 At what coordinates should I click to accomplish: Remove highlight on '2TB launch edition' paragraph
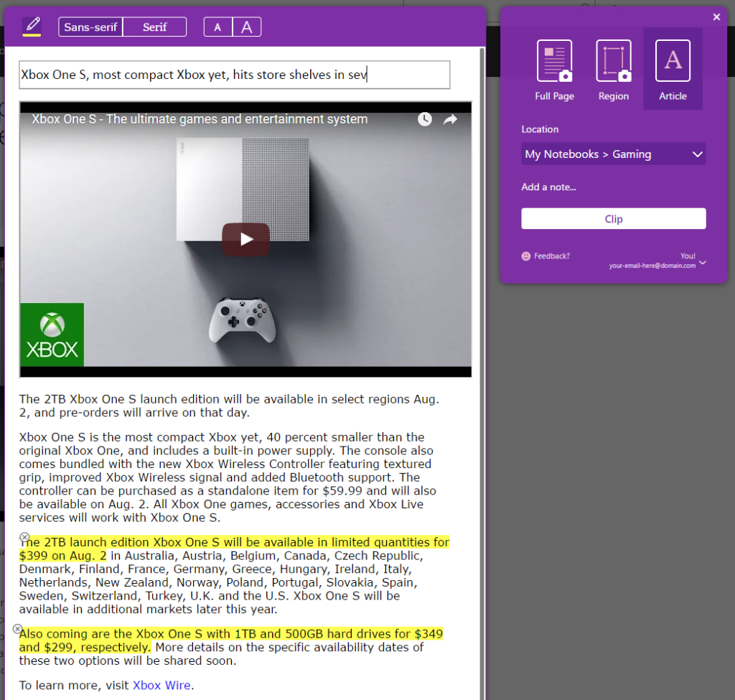(x=24, y=537)
